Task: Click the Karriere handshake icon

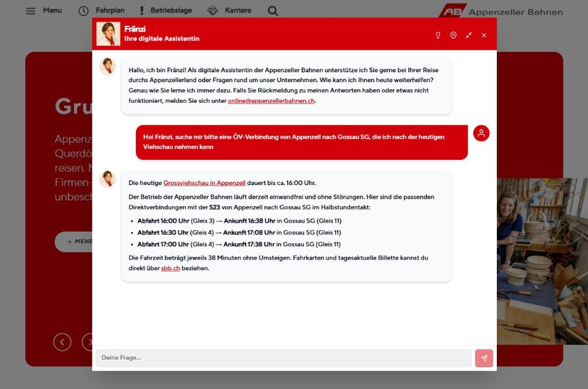Action: pos(213,11)
